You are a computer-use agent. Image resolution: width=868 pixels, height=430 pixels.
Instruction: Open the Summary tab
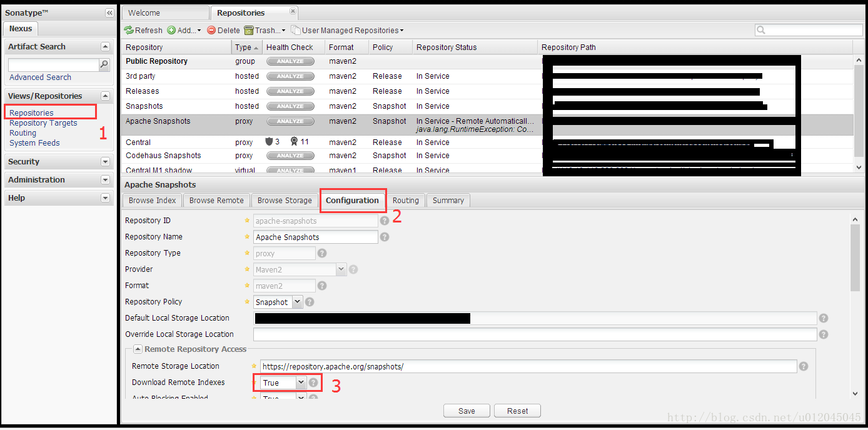pos(448,201)
